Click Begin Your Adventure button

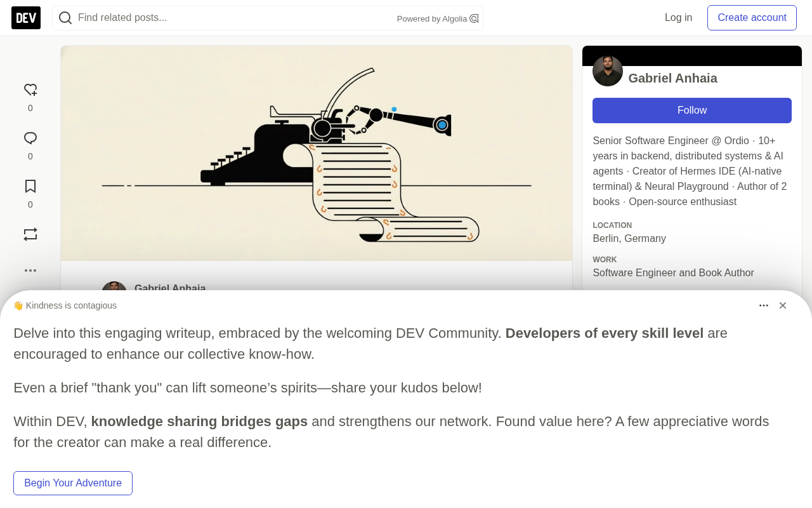tap(73, 483)
